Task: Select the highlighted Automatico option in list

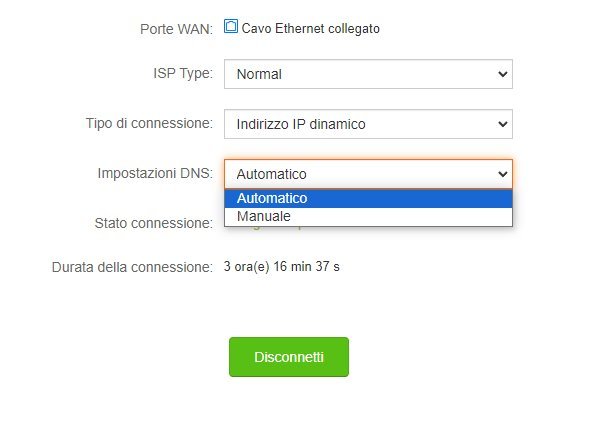Action: coord(272,198)
